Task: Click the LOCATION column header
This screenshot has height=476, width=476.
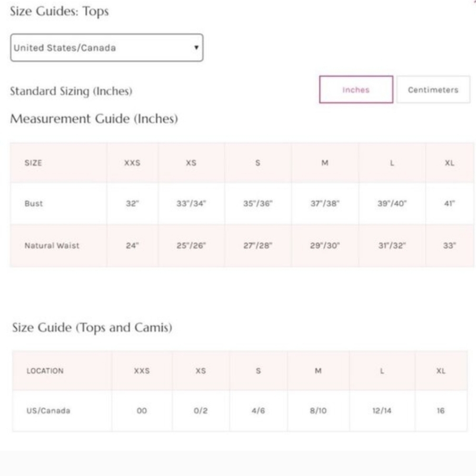Action: tap(45, 371)
